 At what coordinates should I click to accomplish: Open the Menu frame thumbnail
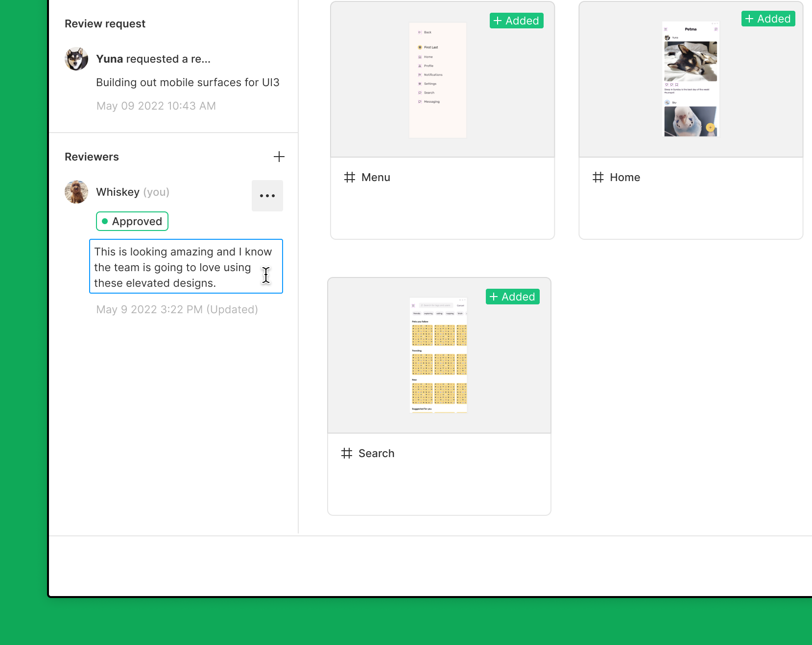click(443, 80)
